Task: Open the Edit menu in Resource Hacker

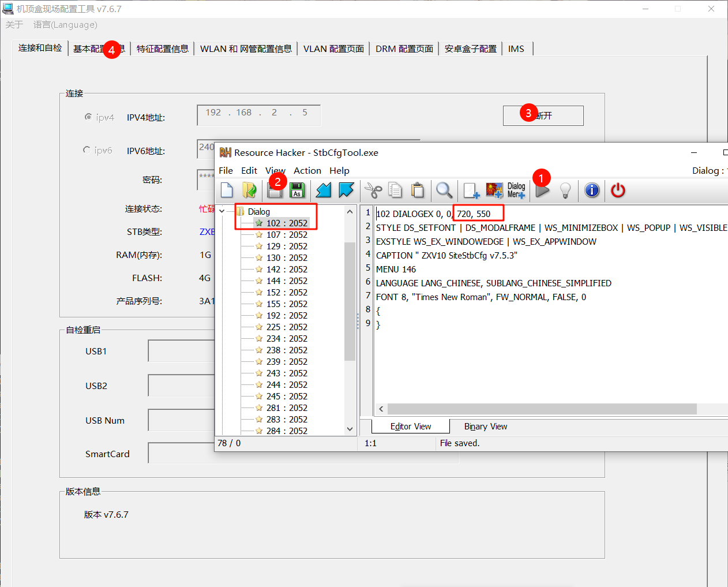Action: [249, 170]
